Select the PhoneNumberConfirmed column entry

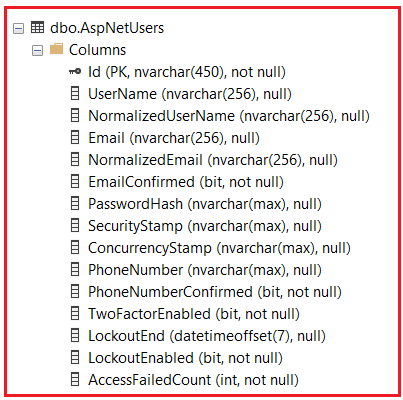click(215, 292)
